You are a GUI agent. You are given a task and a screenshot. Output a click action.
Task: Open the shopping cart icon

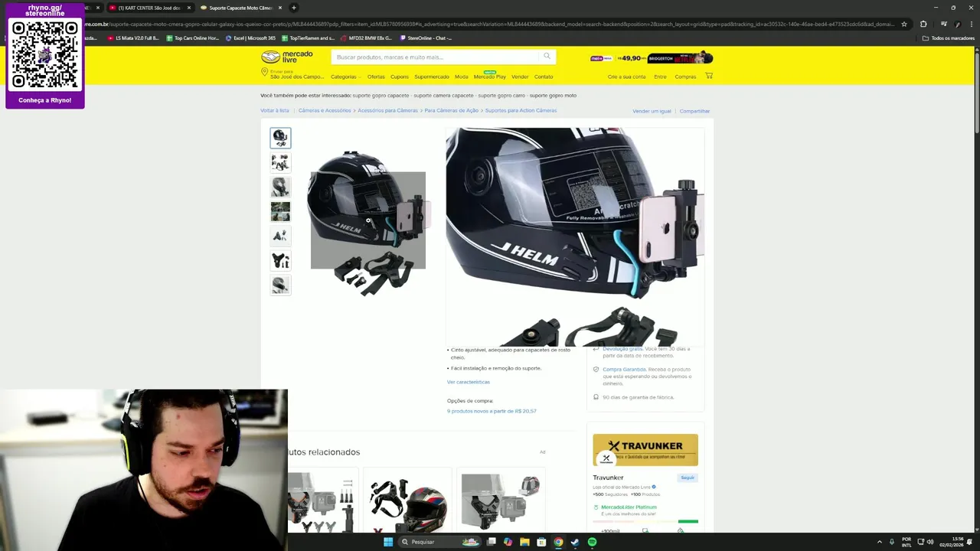point(709,76)
